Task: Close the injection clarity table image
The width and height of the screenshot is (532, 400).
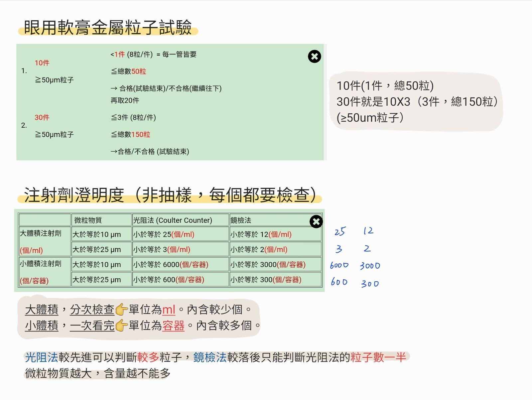Action: tap(316, 221)
